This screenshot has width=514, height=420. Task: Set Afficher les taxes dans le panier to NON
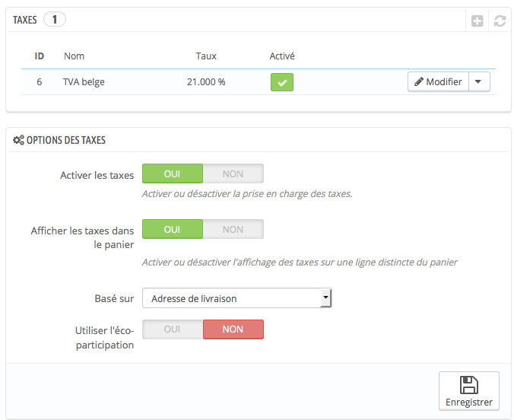(x=233, y=229)
